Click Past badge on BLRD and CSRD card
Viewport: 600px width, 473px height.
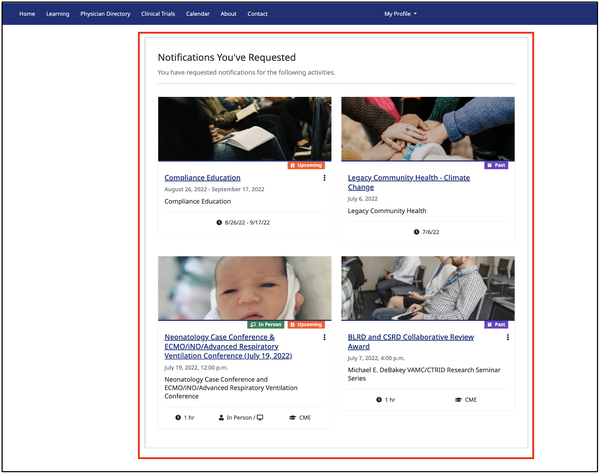496,325
